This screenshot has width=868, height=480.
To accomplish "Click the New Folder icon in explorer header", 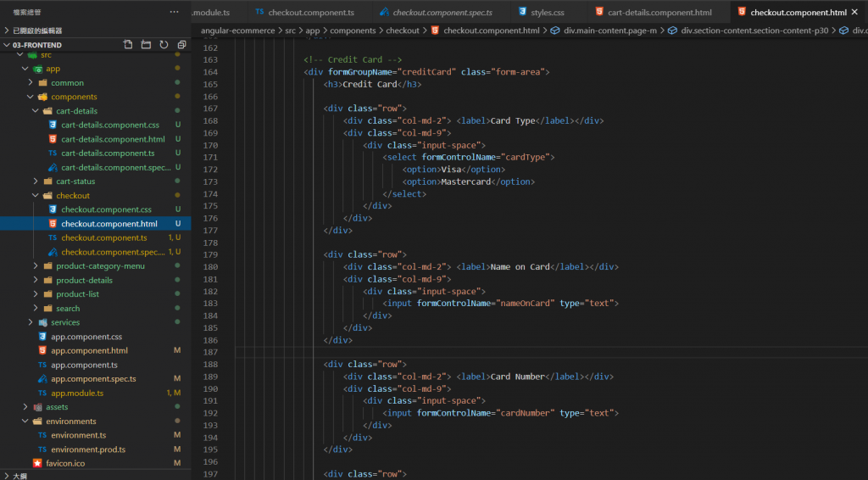I will [146, 44].
